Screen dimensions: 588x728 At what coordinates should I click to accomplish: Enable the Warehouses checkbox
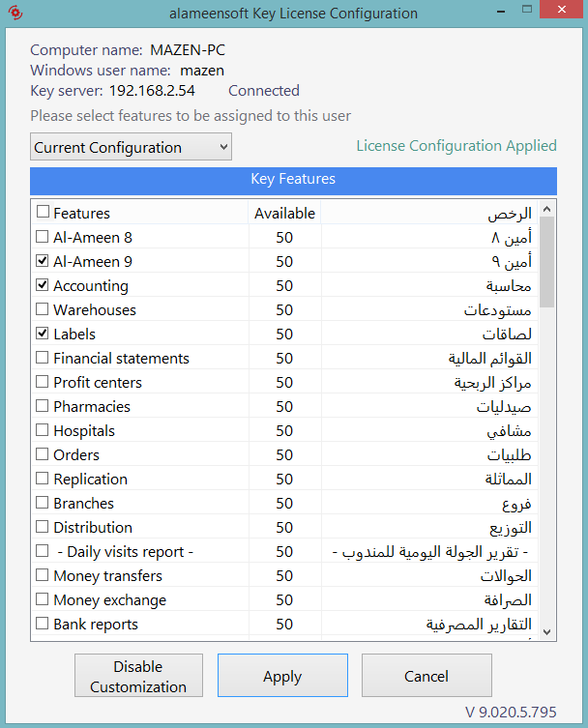[x=43, y=309]
